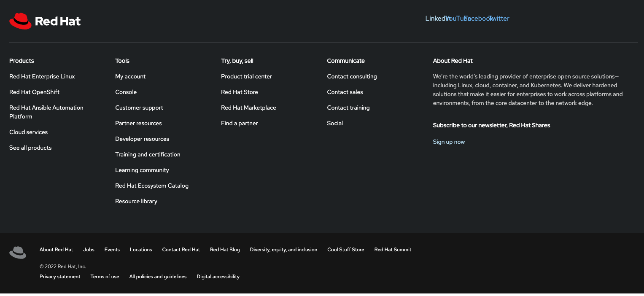Go to Contact sales

coord(345,92)
